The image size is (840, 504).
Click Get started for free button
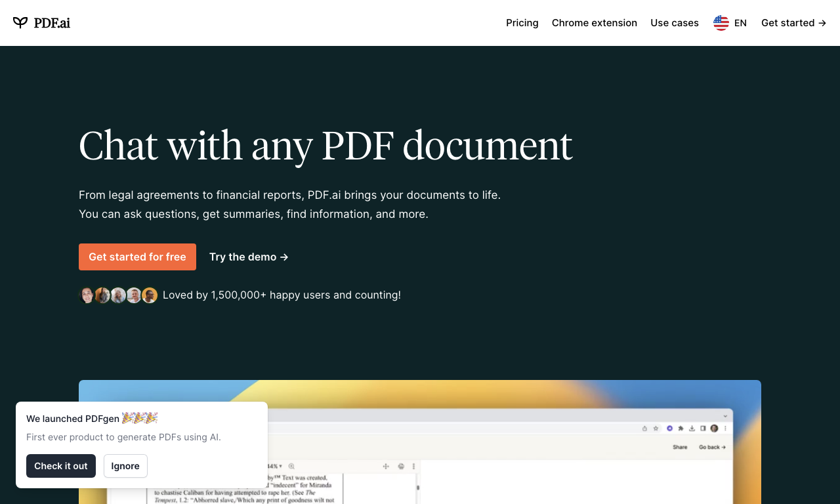tap(137, 257)
